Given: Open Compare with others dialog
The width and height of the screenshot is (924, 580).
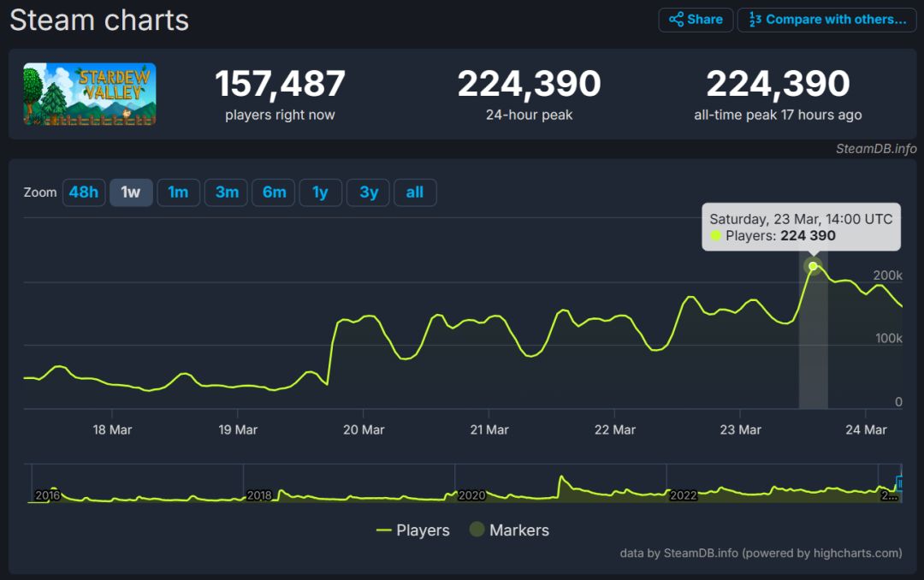Looking at the screenshot, I should pyautogui.click(x=826, y=20).
